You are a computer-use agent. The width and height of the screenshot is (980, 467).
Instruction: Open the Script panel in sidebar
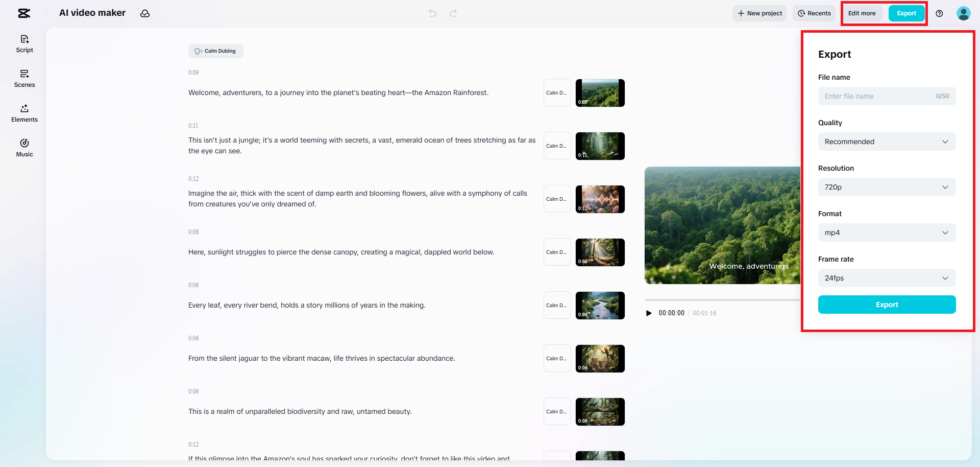(x=24, y=44)
